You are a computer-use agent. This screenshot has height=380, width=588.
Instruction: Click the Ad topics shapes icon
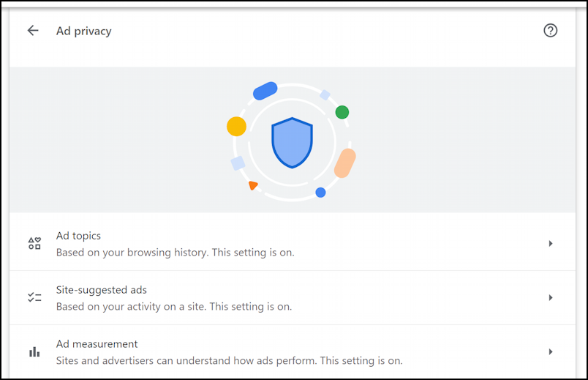34,244
